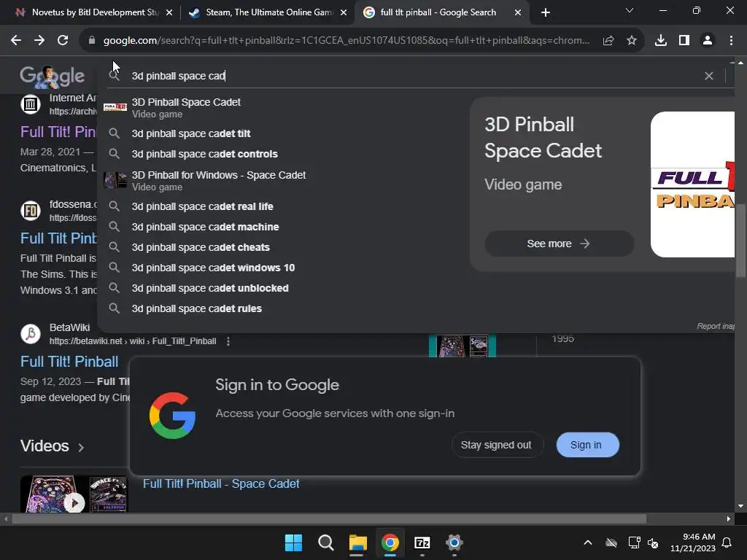747x560 pixels.
Task: Open Chrome three-dot menu
Action: coord(731,41)
